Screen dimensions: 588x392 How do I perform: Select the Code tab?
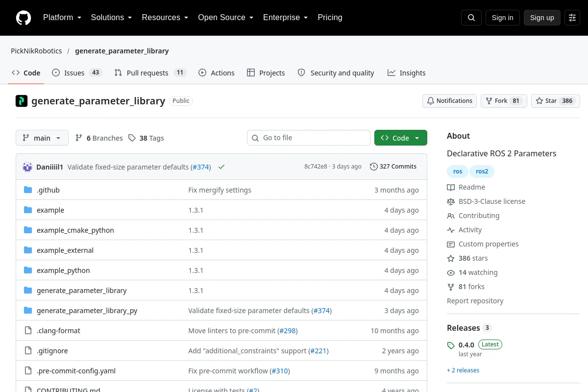pos(26,73)
